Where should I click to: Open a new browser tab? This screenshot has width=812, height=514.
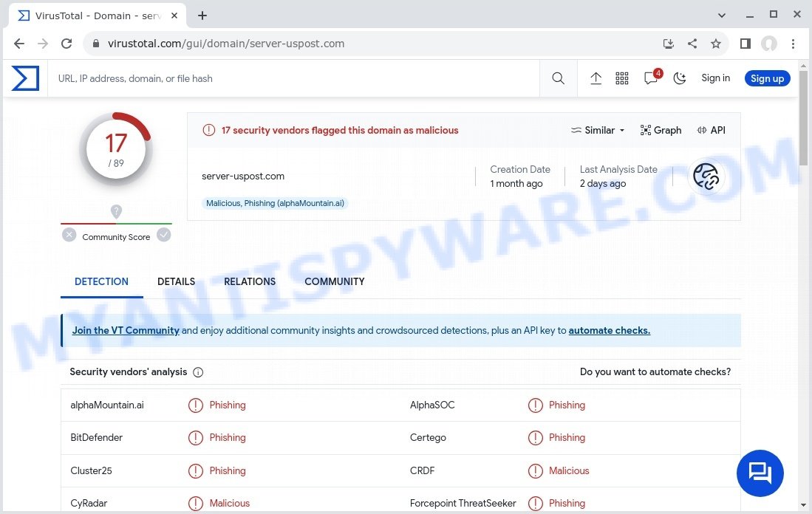[x=202, y=16]
